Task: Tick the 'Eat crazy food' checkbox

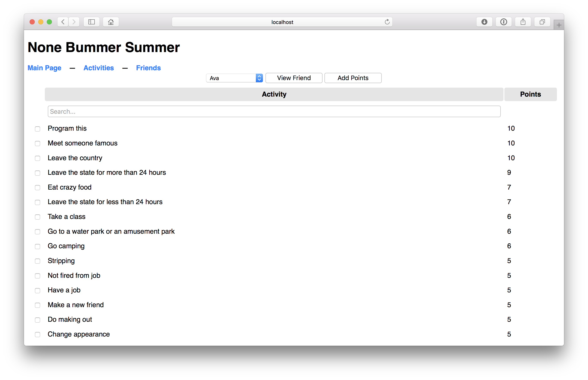Action: (38, 188)
